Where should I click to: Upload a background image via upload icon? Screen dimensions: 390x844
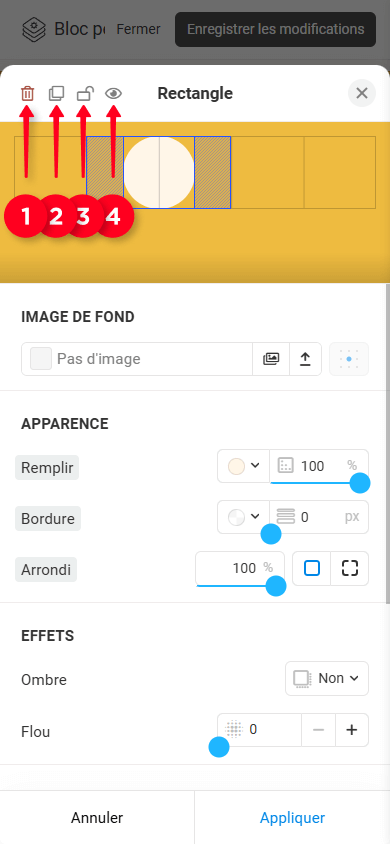[306, 359]
